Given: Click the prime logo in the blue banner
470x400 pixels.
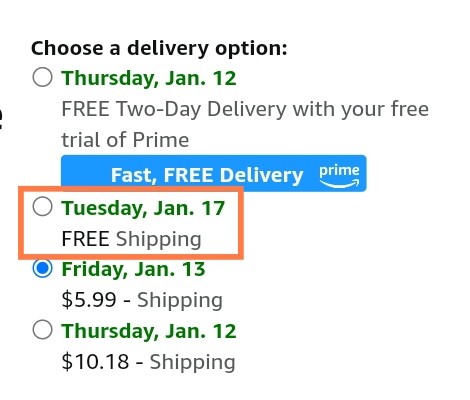Looking at the screenshot, I should click(x=339, y=176).
